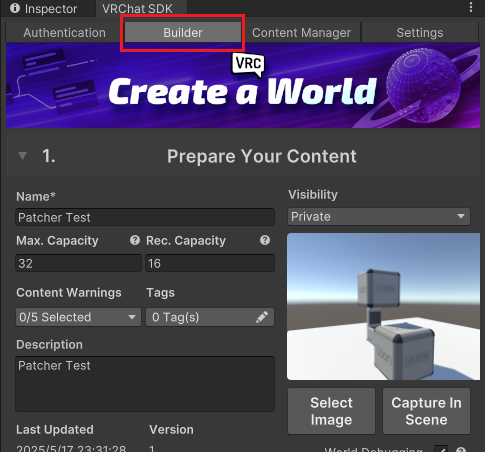The width and height of the screenshot is (485, 452).
Task: Collapse the Prepare Your Content section
Action: pos(22,156)
